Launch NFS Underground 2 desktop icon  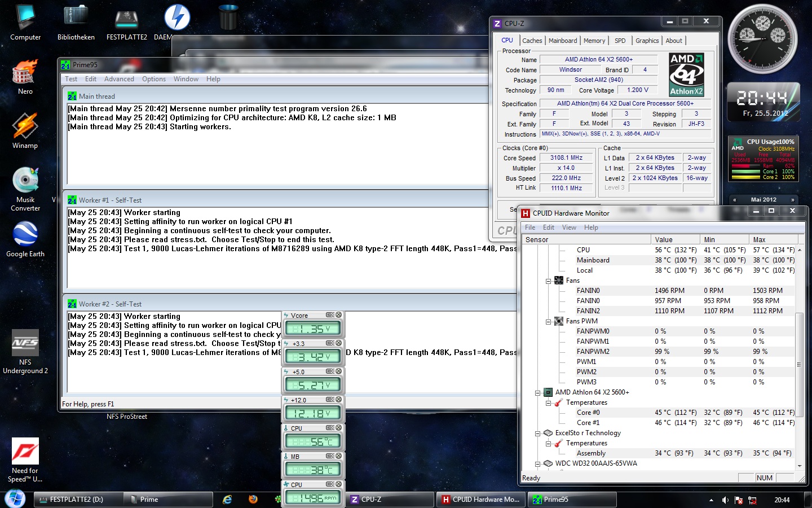click(x=25, y=352)
